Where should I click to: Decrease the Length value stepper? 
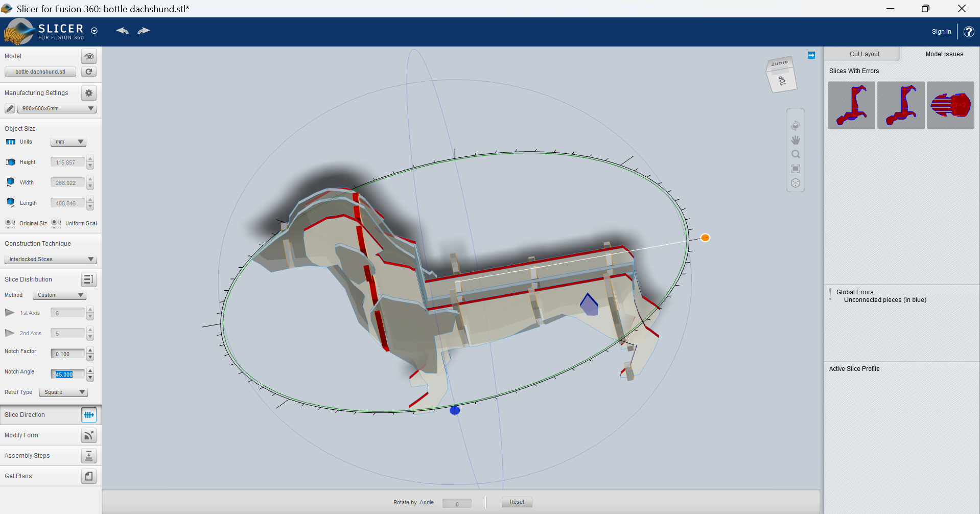[x=90, y=206]
